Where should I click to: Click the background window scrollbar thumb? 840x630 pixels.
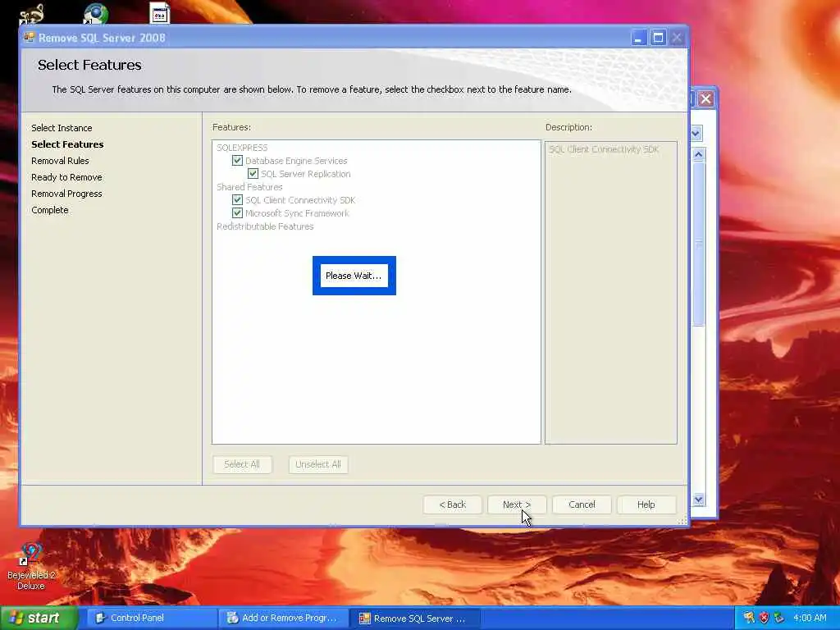click(x=698, y=244)
